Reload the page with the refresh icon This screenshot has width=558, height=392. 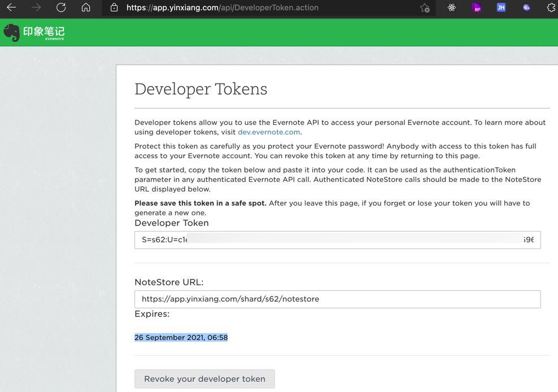point(61,7)
